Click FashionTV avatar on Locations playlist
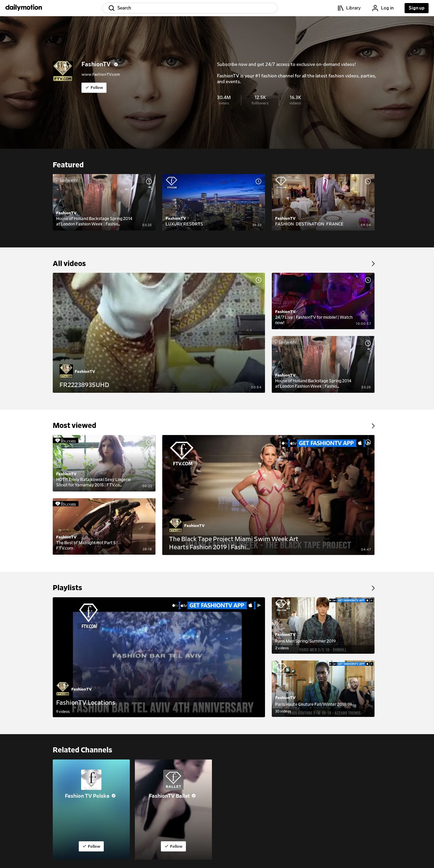The width and height of the screenshot is (434, 868). (63, 689)
